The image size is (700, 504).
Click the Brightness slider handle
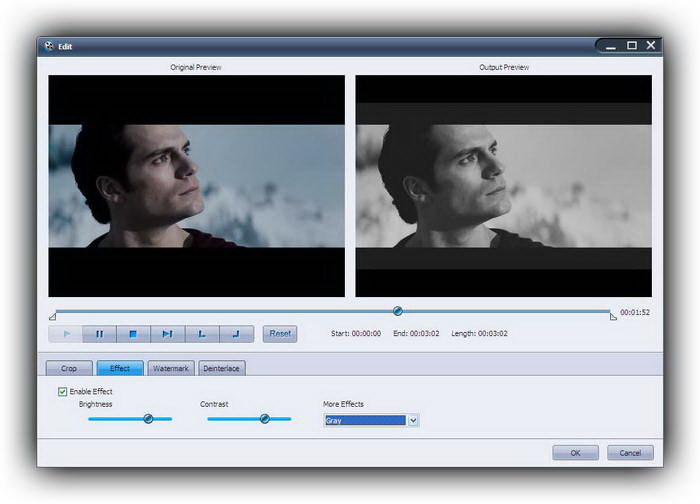148,419
